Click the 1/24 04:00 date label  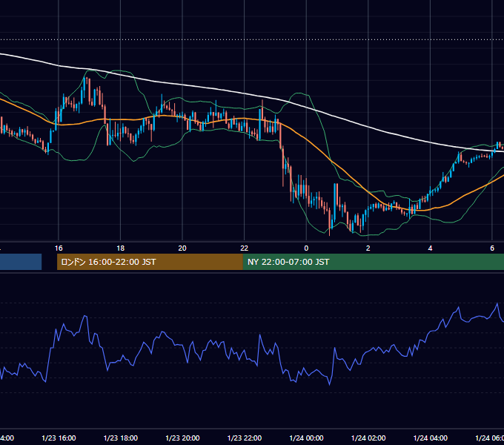tap(431, 438)
